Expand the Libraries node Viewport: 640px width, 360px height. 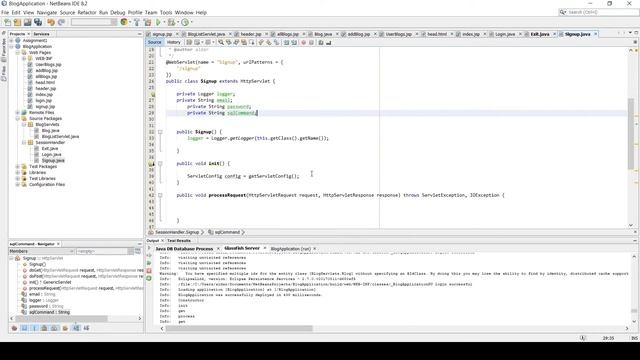18,172
